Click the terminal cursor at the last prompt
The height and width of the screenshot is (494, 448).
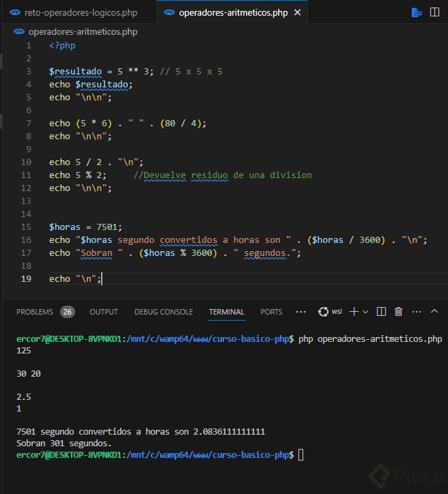click(x=300, y=455)
